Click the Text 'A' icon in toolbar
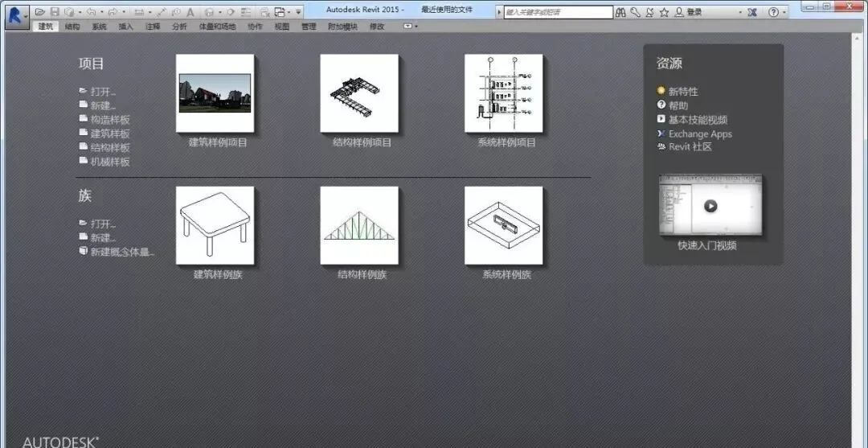This screenshot has width=868, height=448. (190, 11)
